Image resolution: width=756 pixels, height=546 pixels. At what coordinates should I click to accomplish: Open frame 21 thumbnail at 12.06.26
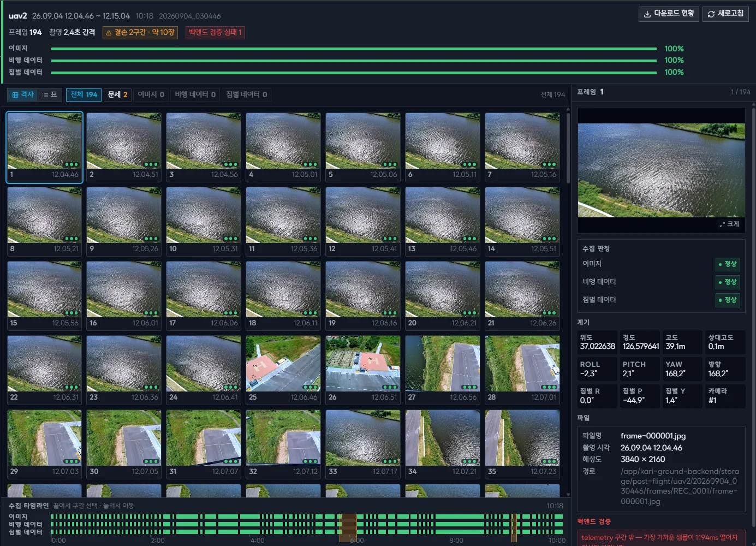click(522, 296)
